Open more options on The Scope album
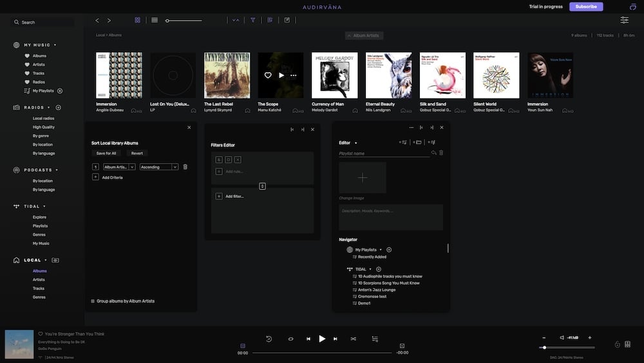644x363 pixels. (293, 75)
